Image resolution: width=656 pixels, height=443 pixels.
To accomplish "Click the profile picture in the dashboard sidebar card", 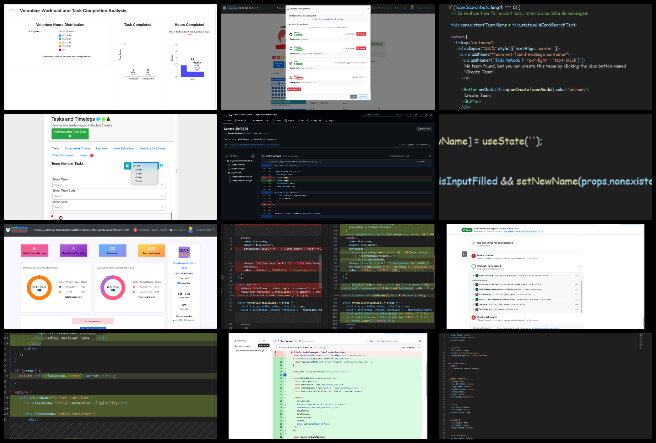I will [184, 252].
